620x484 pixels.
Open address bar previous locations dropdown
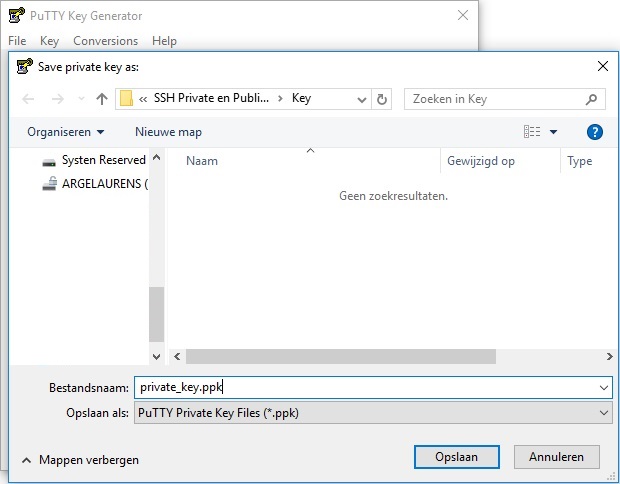361,99
